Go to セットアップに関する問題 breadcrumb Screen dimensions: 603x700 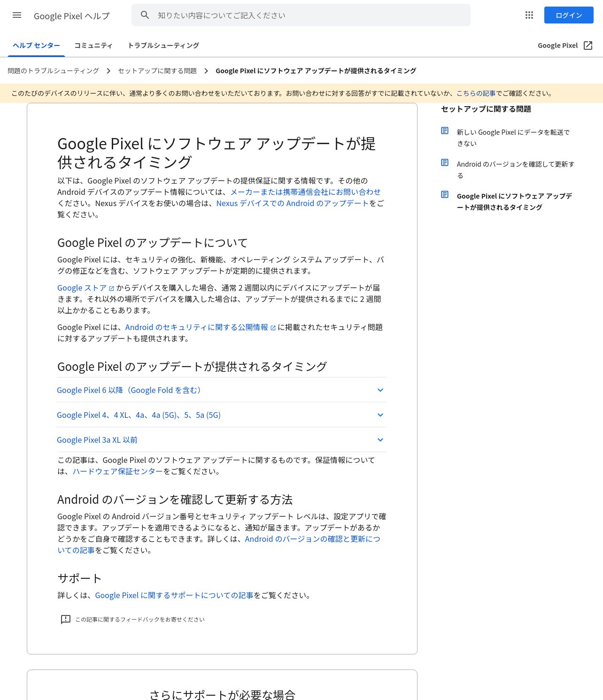point(157,71)
